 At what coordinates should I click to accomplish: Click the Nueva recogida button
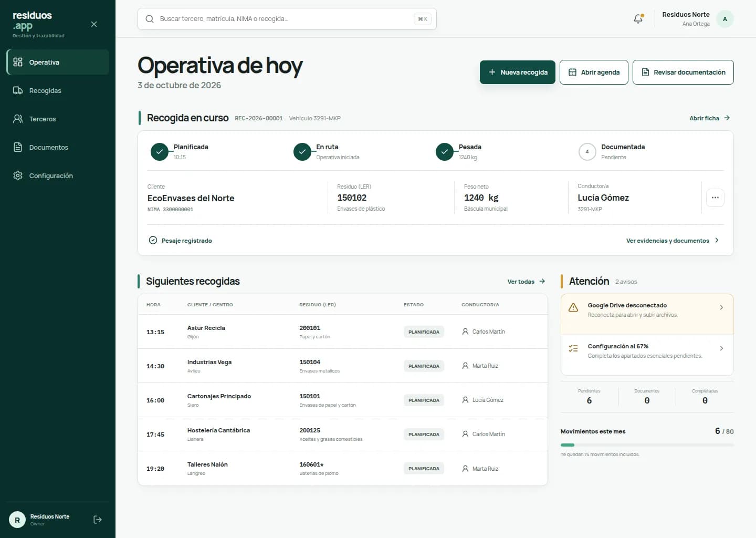(x=518, y=73)
